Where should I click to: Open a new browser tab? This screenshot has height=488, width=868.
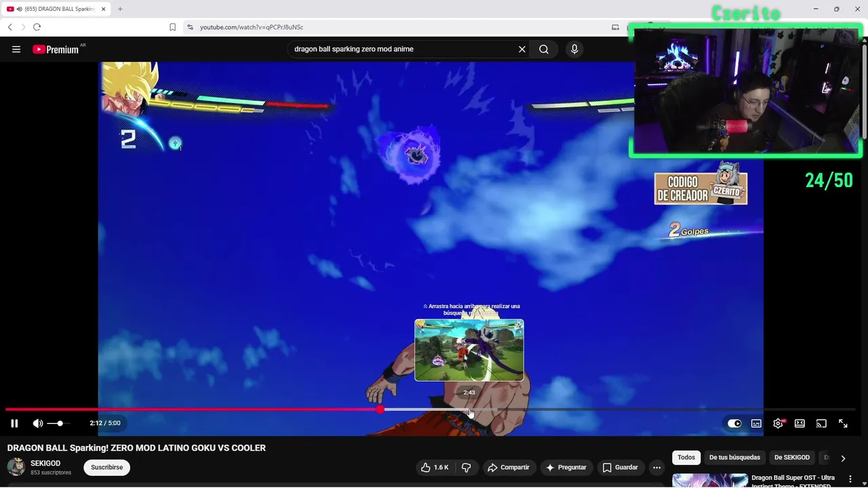120,9
